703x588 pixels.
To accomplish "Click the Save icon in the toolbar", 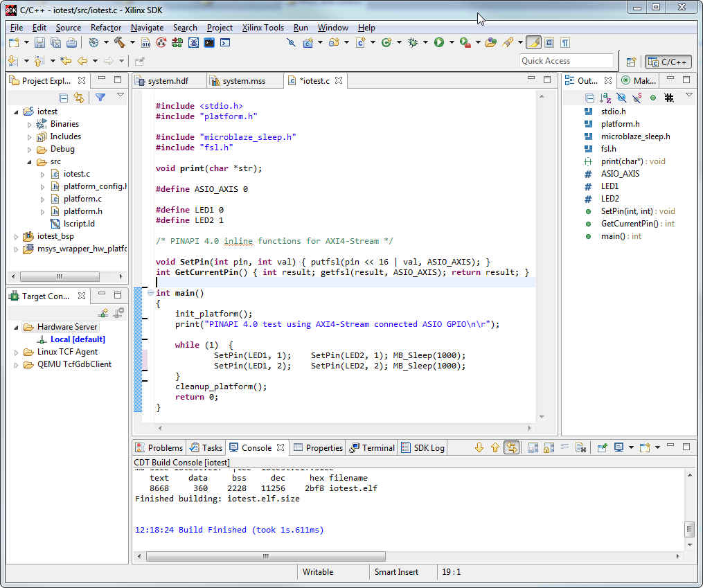I will point(39,42).
